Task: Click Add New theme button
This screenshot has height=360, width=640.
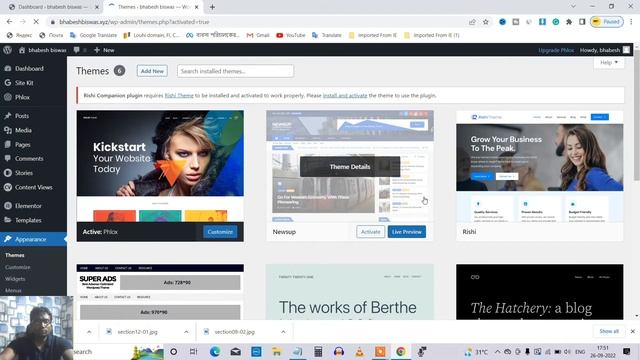Action: pos(152,71)
